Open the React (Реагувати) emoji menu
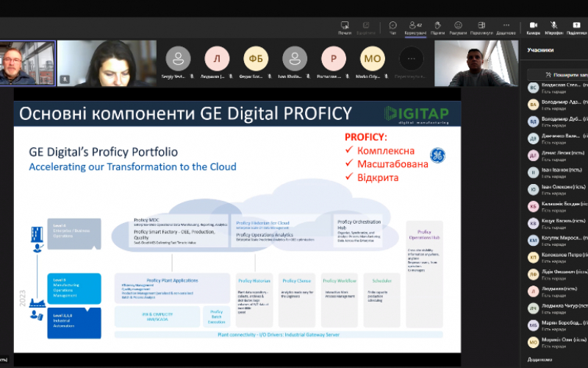This screenshot has height=368, width=588. pyautogui.click(x=458, y=28)
